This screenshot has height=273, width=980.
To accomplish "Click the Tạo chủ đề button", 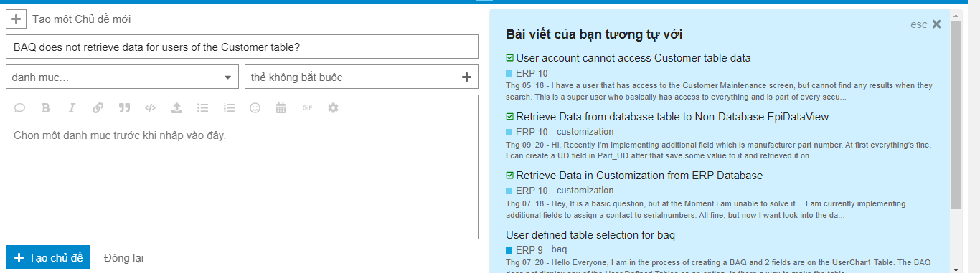I will click(x=48, y=257).
